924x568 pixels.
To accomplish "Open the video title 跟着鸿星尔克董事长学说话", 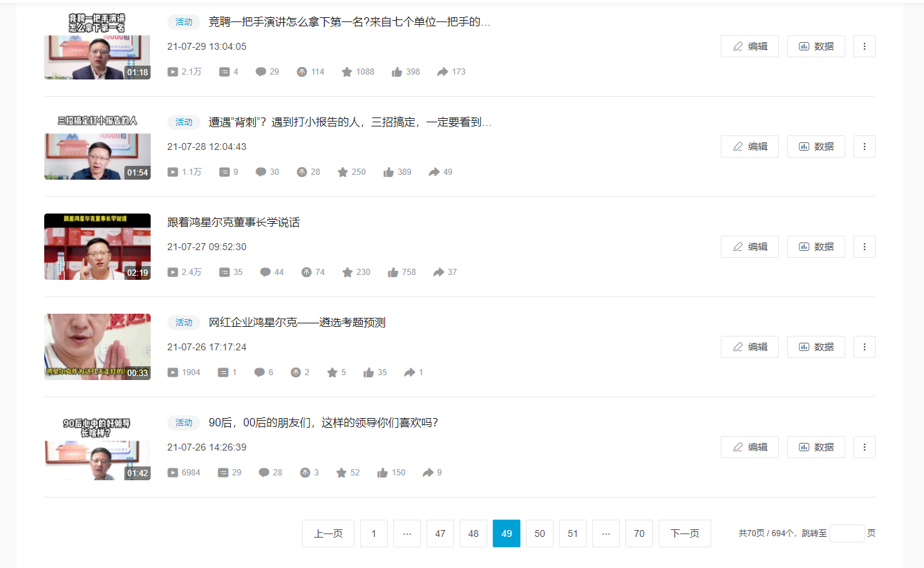I will (234, 223).
